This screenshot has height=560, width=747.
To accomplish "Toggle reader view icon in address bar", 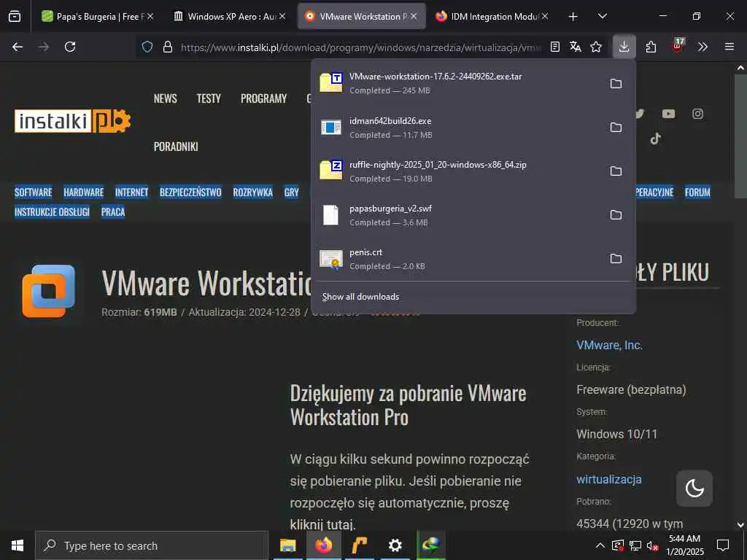I will [x=555, y=47].
